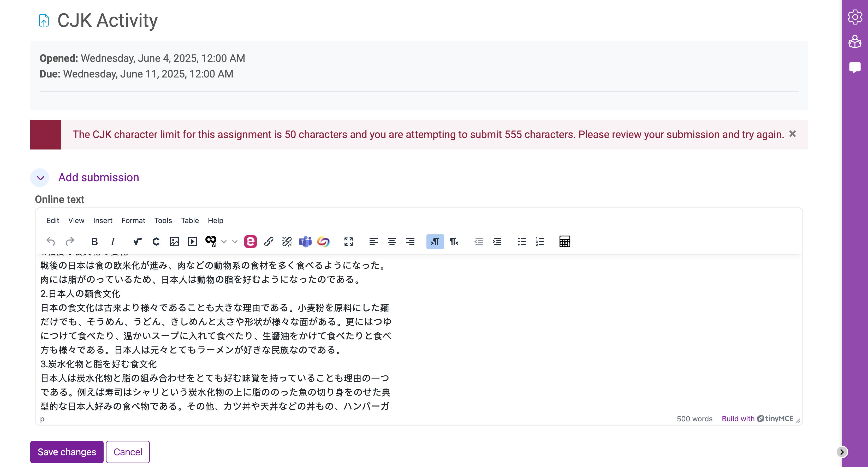Undo the last edit in the editor
The image size is (868, 467).
click(51, 241)
